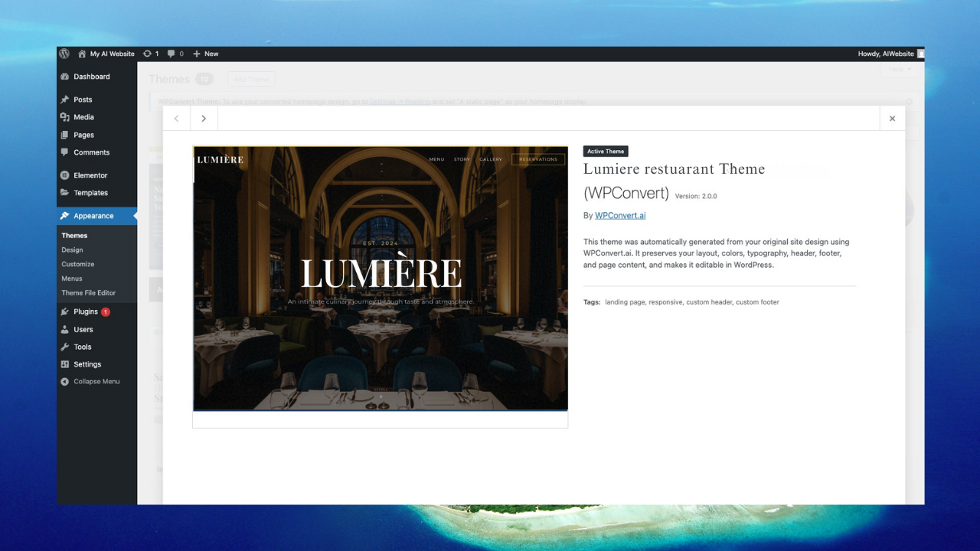
Task: Close the theme details overlay
Action: 892,119
